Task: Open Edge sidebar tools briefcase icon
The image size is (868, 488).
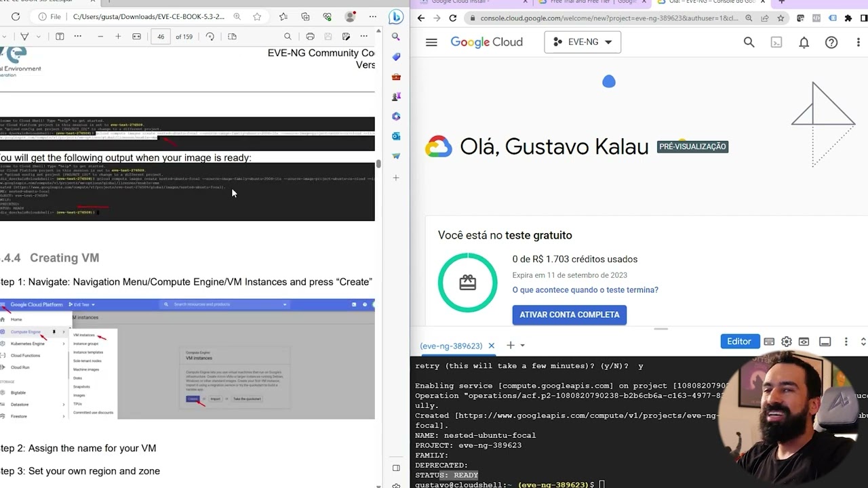Action: [x=396, y=77]
